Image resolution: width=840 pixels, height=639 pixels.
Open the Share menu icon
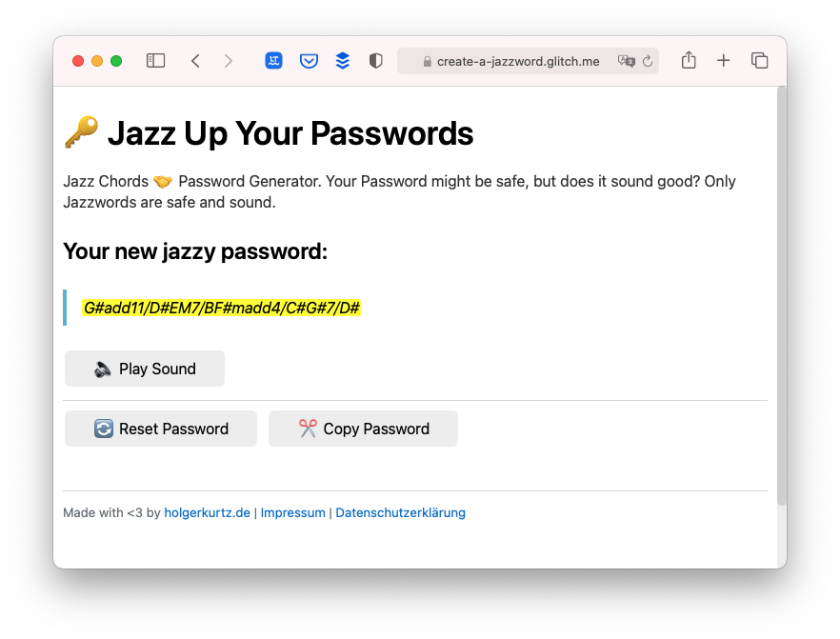(689, 60)
